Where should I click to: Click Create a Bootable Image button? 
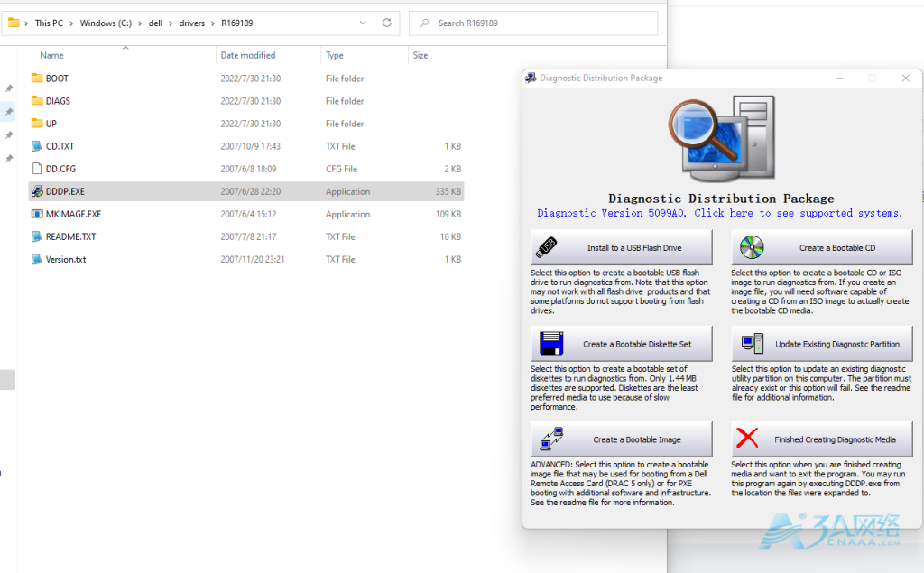tap(622, 439)
